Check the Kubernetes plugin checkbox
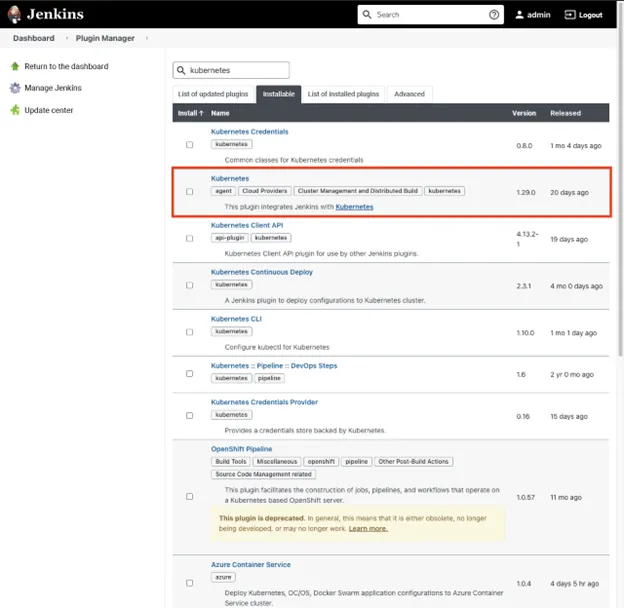The width and height of the screenshot is (624, 608). (189, 192)
